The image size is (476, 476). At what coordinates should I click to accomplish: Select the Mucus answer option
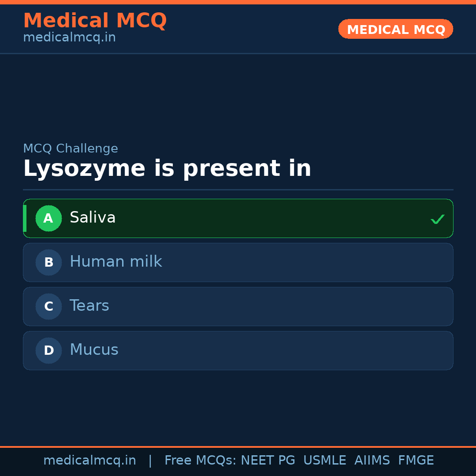coord(94,350)
